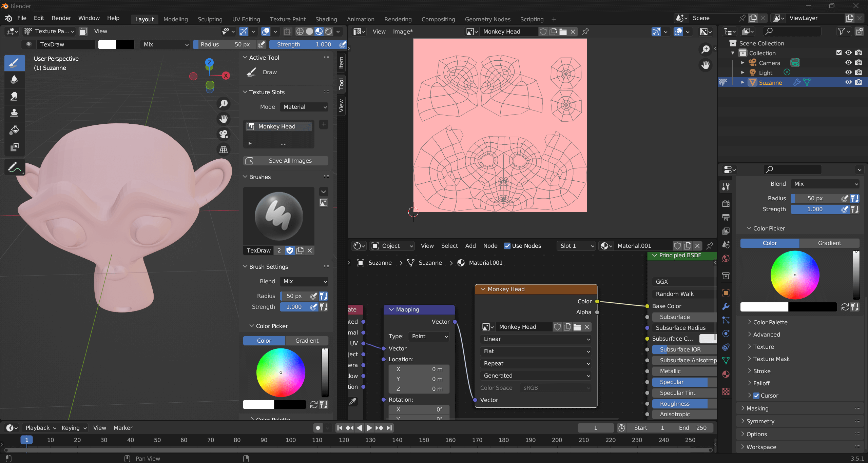Viewport: 868px width, 463px height.
Task: Click End frame 250 field
Action: click(x=693, y=428)
